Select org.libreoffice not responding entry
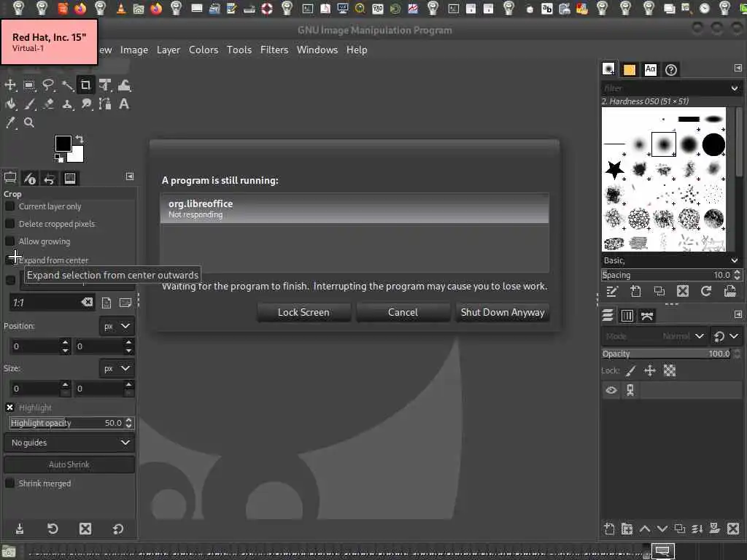 355,209
